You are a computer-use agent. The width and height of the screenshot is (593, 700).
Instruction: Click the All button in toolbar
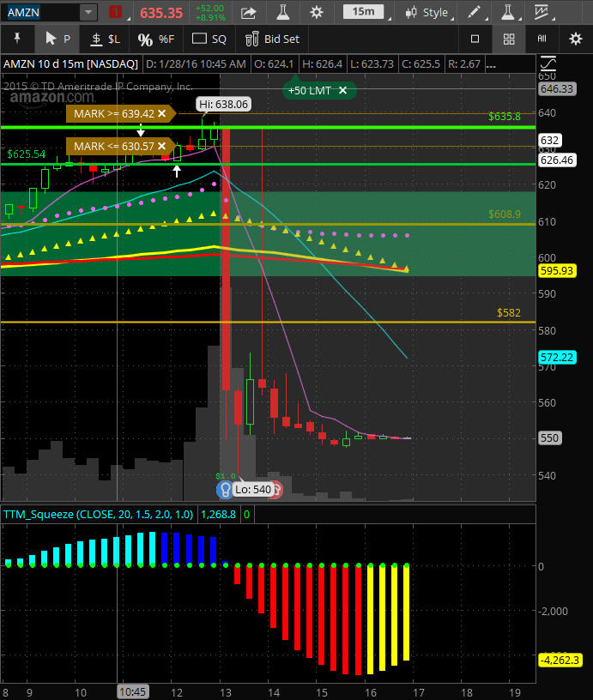[542, 39]
